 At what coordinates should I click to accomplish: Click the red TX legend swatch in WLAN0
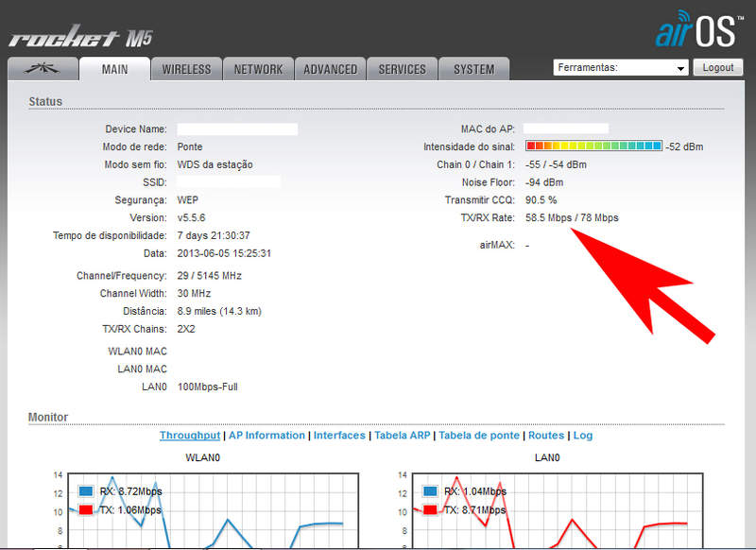point(86,509)
